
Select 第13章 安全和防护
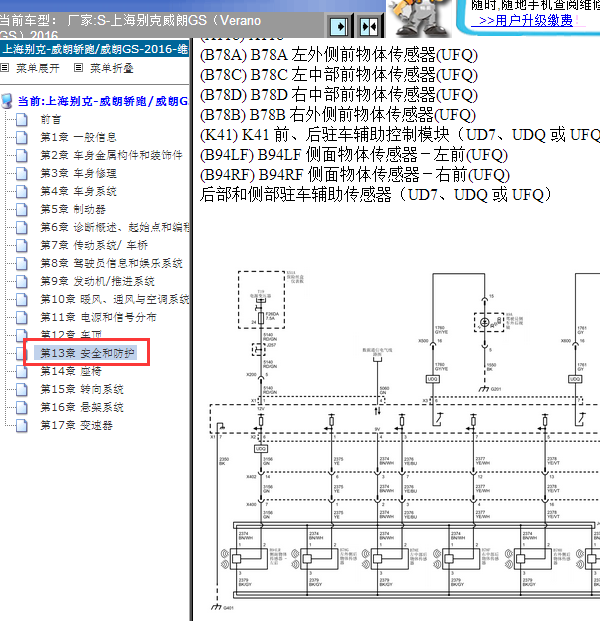pos(86,352)
